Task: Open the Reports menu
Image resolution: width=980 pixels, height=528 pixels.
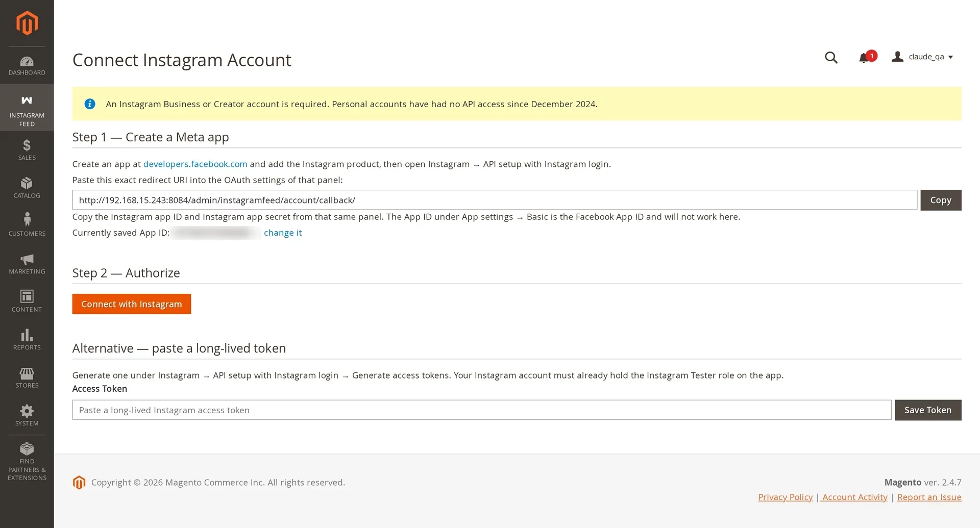Action: click(x=27, y=340)
